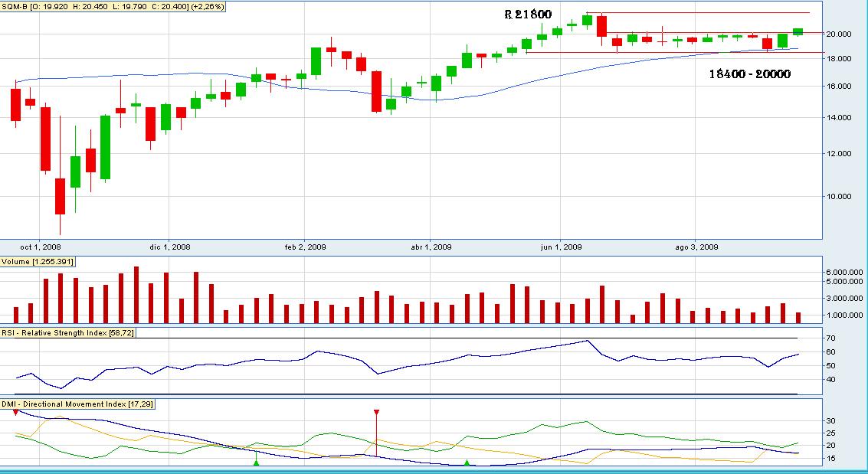Select the red triangle marker at DMI panel start
Viewport: 868px width, 474px height.
[15, 413]
